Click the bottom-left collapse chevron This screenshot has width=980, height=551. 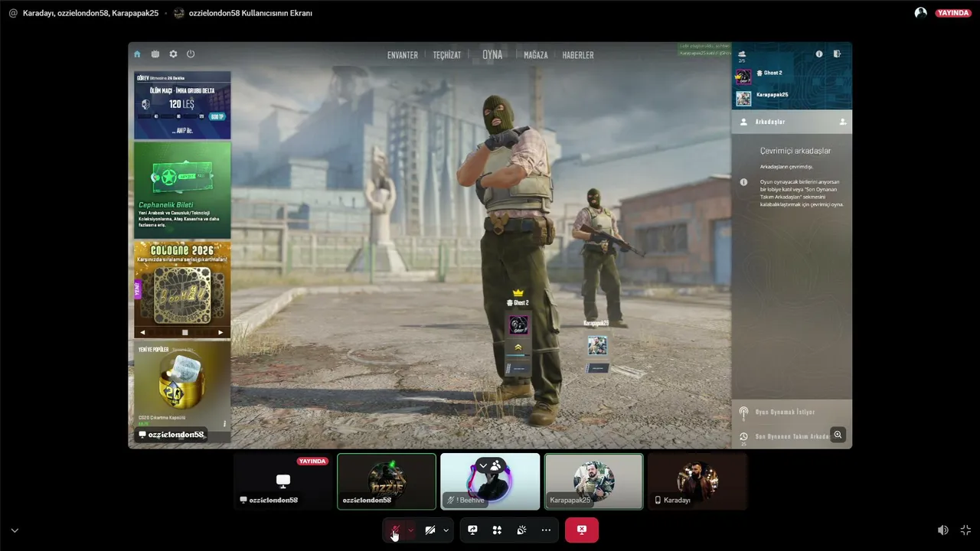click(15, 530)
